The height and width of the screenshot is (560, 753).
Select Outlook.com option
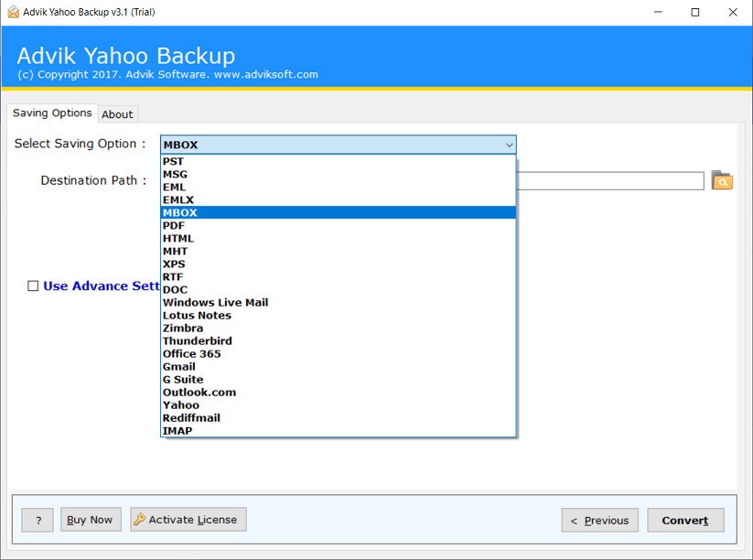339,393
